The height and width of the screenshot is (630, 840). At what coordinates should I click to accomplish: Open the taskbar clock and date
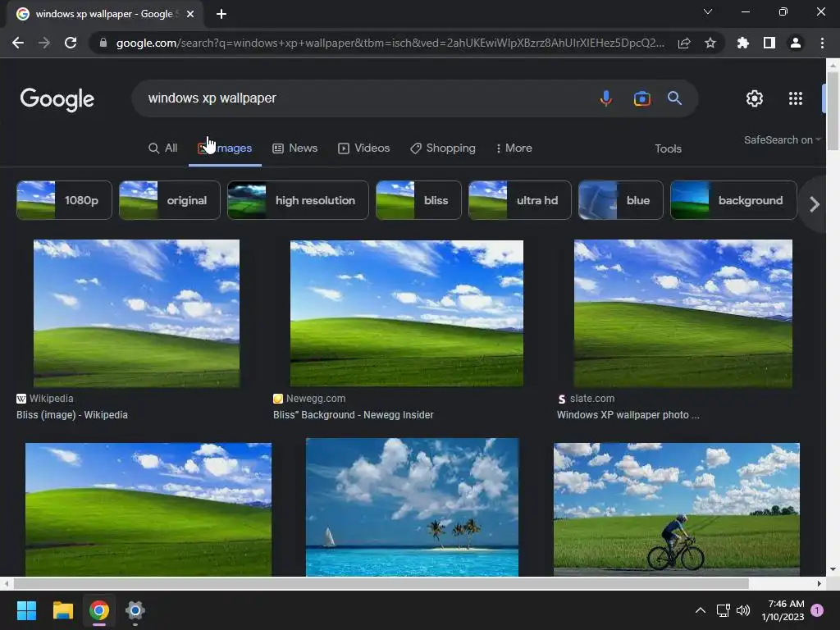pos(783,610)
